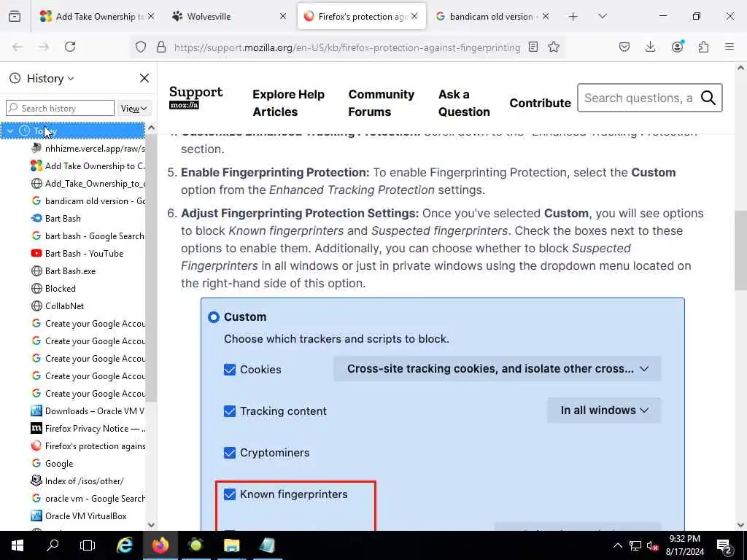Open Bart Bash - YouTube history entry
The width and height of the screenshot is (747, 560).
coord(85,254)
